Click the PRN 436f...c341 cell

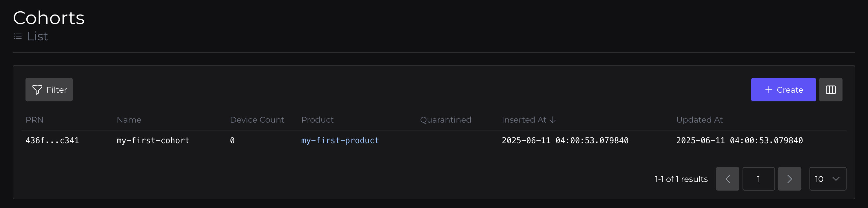coord(52,141)
